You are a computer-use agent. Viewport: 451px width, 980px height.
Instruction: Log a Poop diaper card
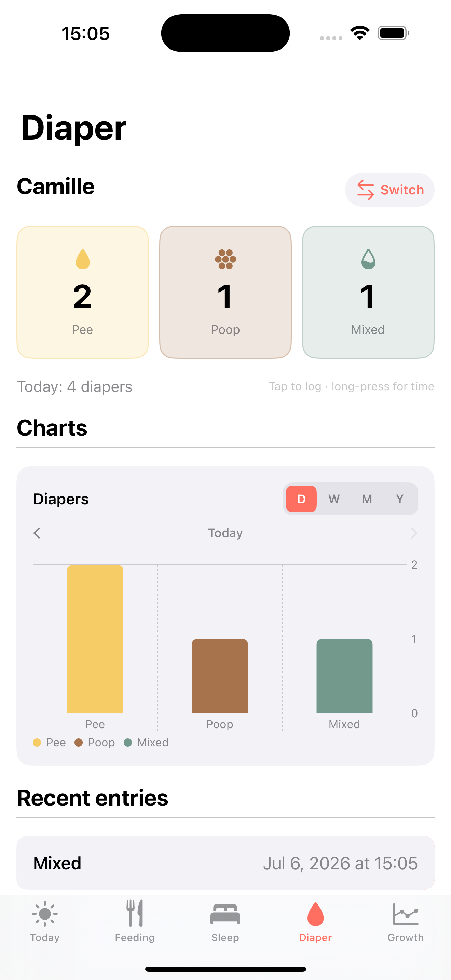225,292
